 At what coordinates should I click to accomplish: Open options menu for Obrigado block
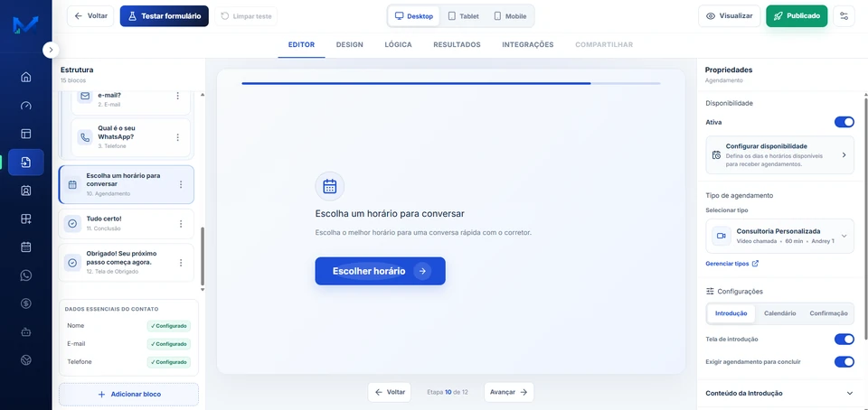[181, 263]
